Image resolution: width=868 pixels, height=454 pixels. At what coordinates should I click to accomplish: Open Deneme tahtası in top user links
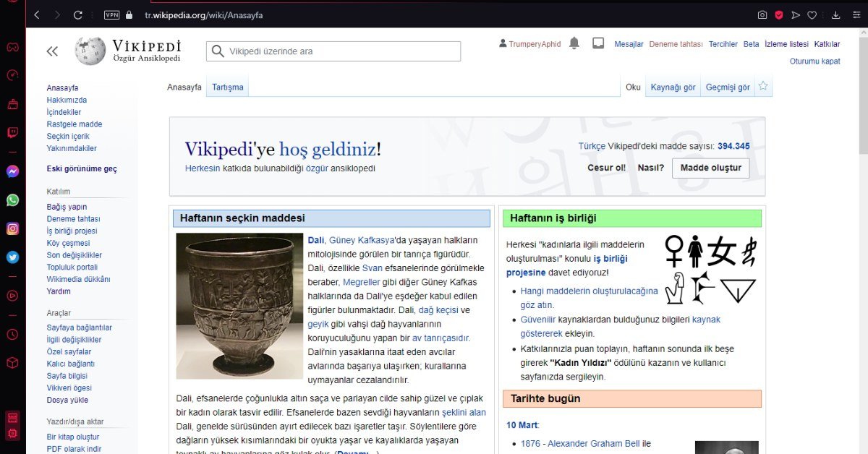pos(676,44)
